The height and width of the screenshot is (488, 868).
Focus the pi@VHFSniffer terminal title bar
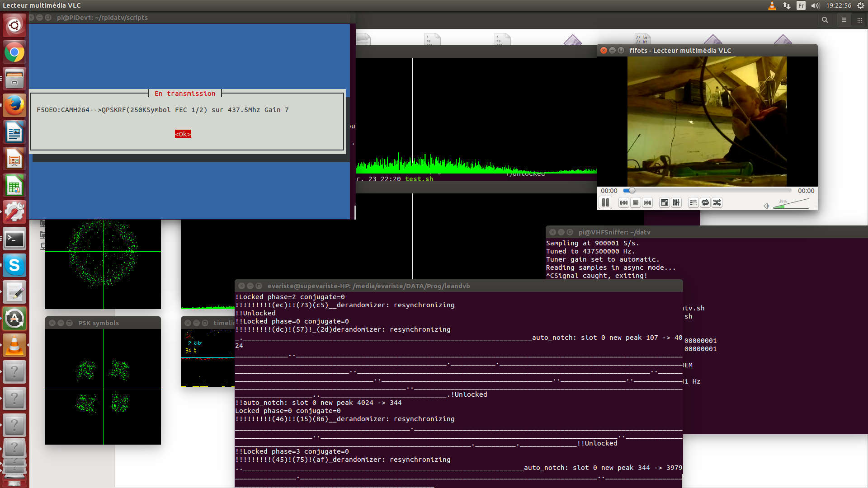(707, 232)
